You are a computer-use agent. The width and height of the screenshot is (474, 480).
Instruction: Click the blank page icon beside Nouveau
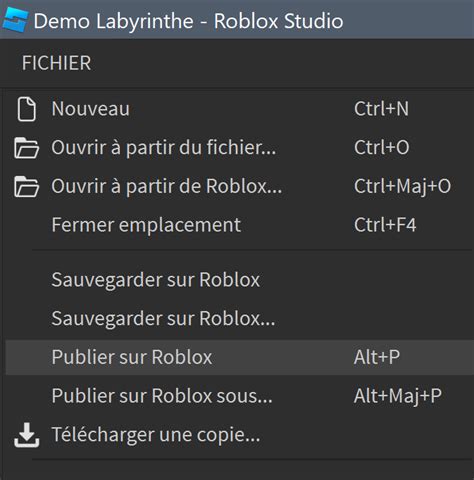(26, 109)
